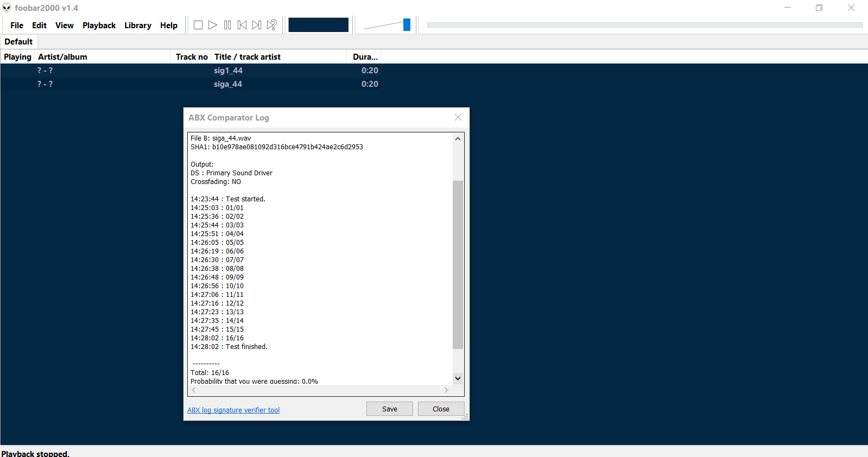Sort by the Playing column header
Image resolution: width=868 pixels, height=457 pixels.
(x=17, y=57)
